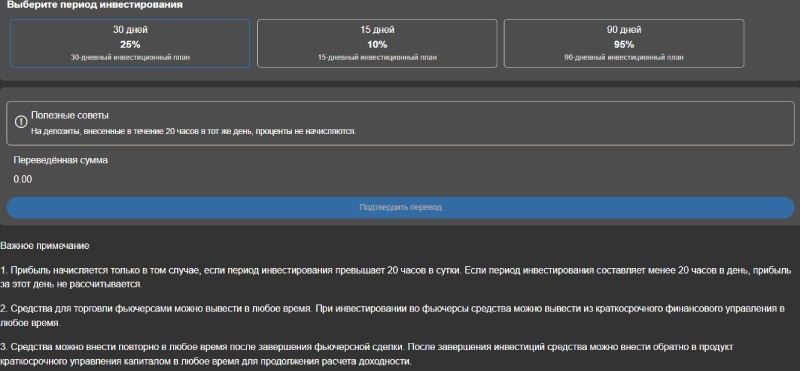The image size is (800, 371).
Task: Click the Подтвердить перевод button
Action: (x=401, y=208)
